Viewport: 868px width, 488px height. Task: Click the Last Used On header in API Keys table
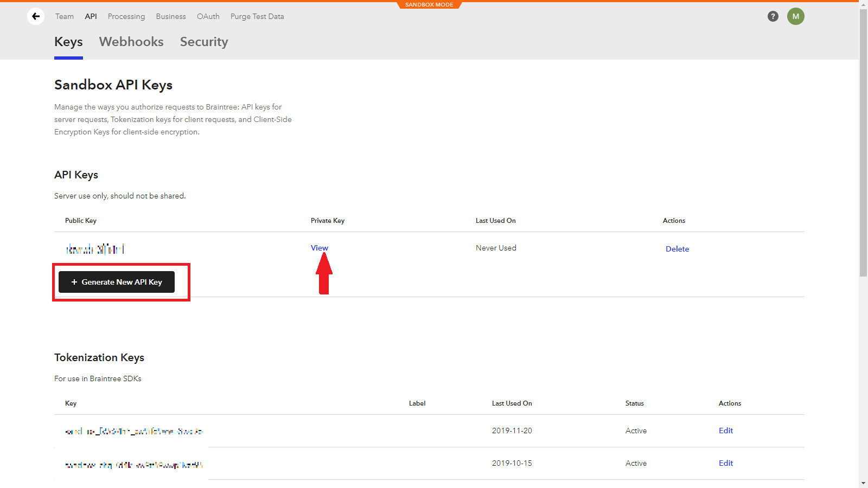point(496,221)
